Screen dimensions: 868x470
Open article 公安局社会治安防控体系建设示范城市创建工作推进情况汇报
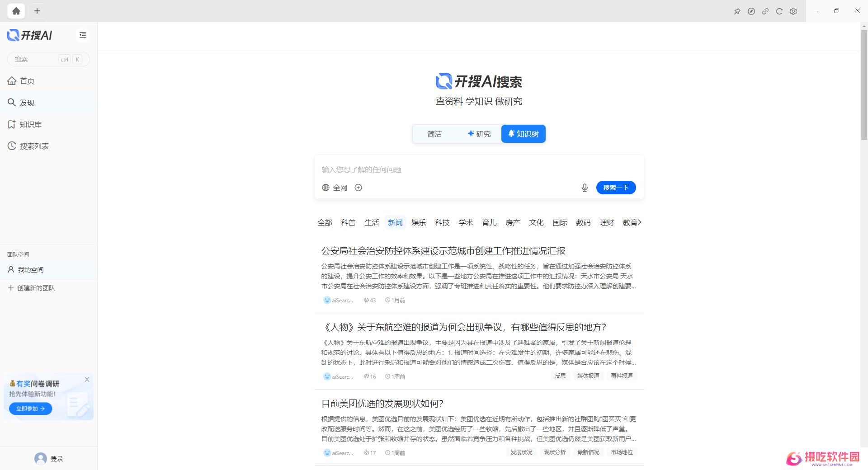tap(443, 251)
